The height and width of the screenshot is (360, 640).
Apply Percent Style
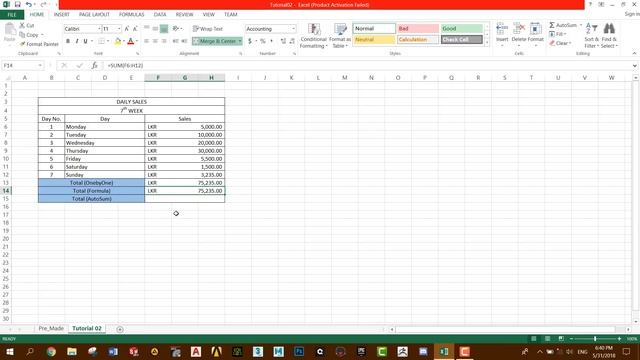(x=263, y=41)
